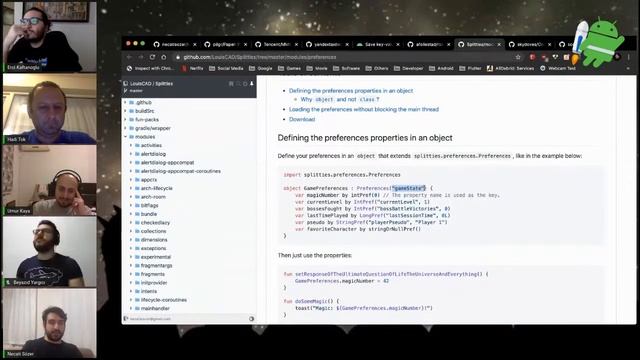Viewport: 640px width, 360px height.
Task: Expand the activities folder
Action: pos(131,145)
